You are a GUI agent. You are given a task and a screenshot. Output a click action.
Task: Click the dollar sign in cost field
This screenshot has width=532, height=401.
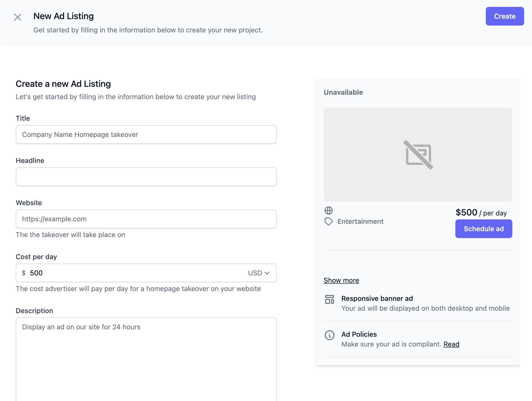pyautogui.click(x=24, y=273)
